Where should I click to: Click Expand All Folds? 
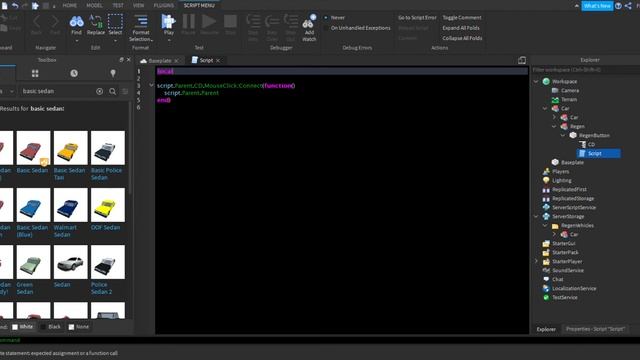(461, 28)
